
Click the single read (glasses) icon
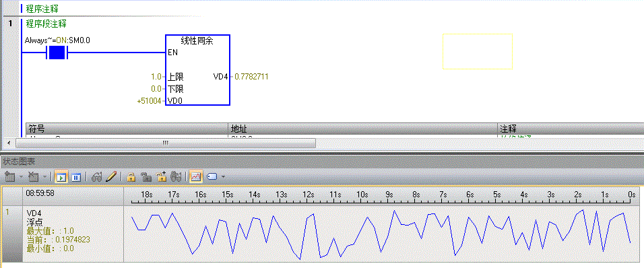[97, 177]
